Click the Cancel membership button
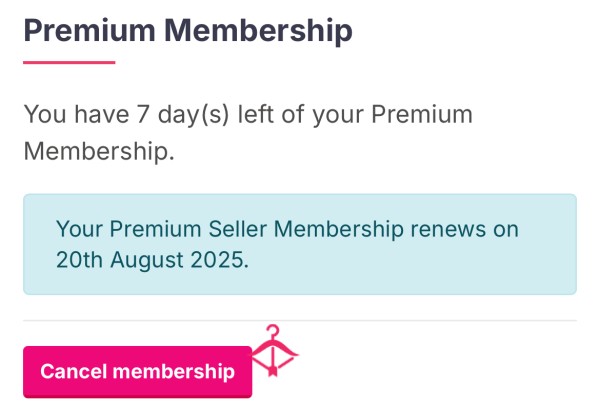Image resolution: width=600 pixels, height=405 pixels. 137,372
